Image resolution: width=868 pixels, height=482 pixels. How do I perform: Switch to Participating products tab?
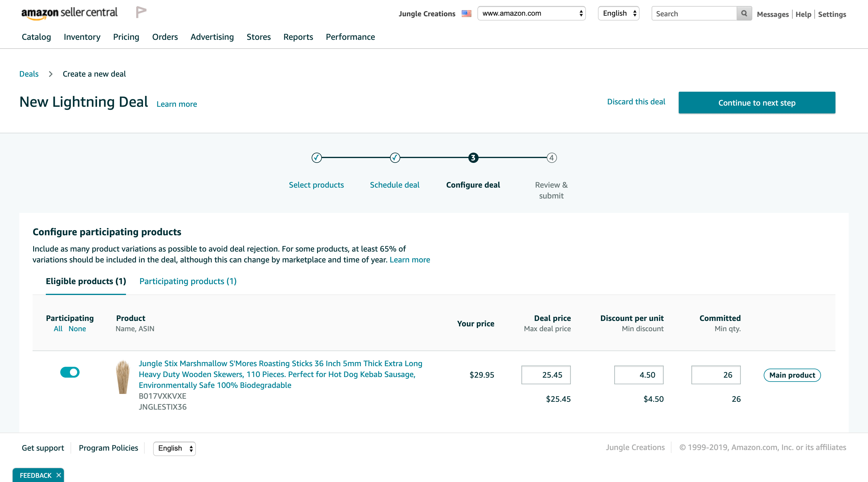tap(188, 281)
